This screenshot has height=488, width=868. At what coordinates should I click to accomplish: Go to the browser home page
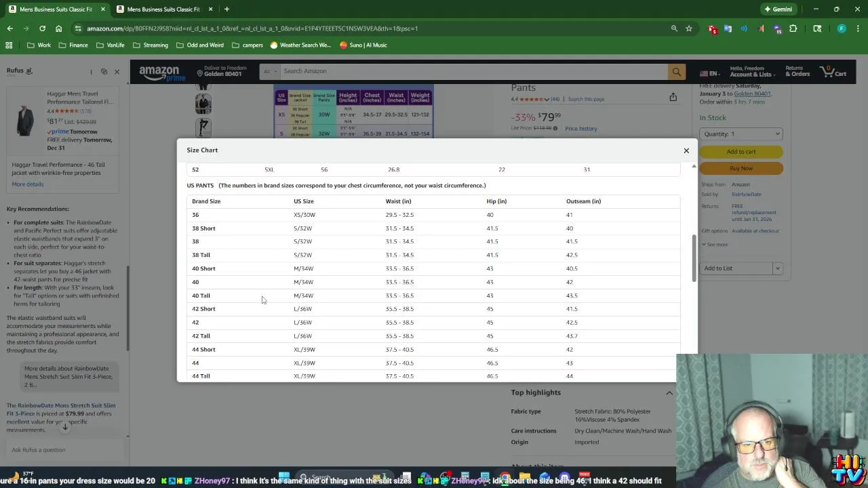tap(58, 28)
